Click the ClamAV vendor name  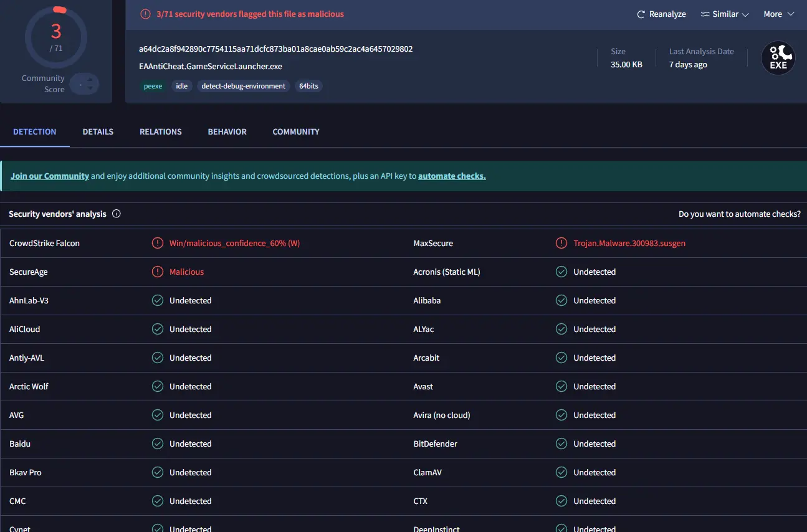pyautogui.click(x=427, y=472)
